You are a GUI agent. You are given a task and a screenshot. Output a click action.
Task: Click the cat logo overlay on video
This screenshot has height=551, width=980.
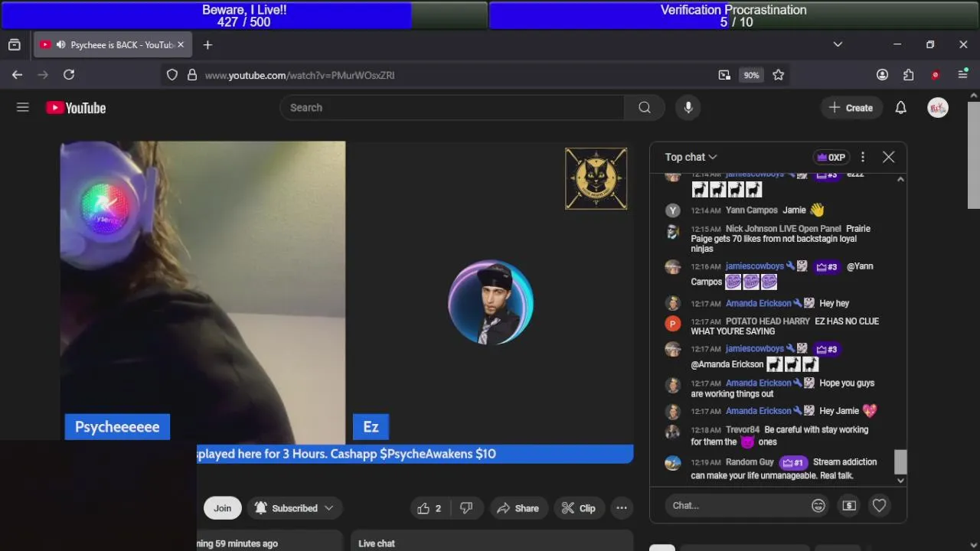596,178
